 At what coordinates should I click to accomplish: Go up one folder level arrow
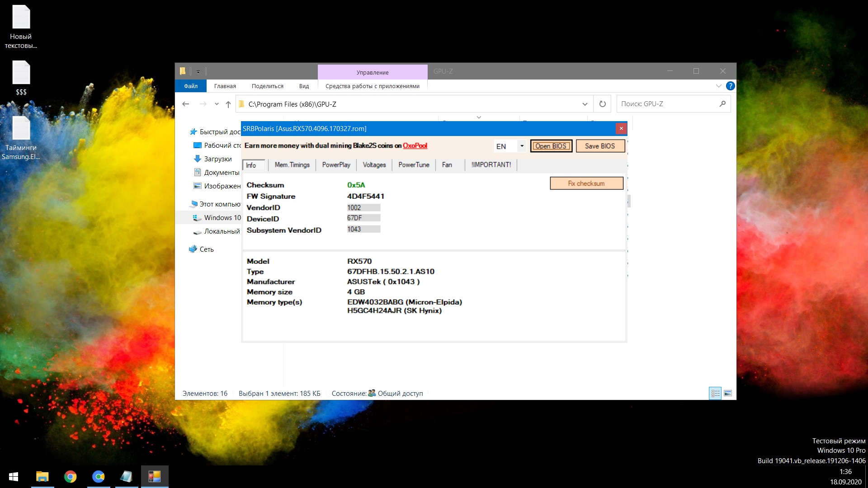point(228,104)
